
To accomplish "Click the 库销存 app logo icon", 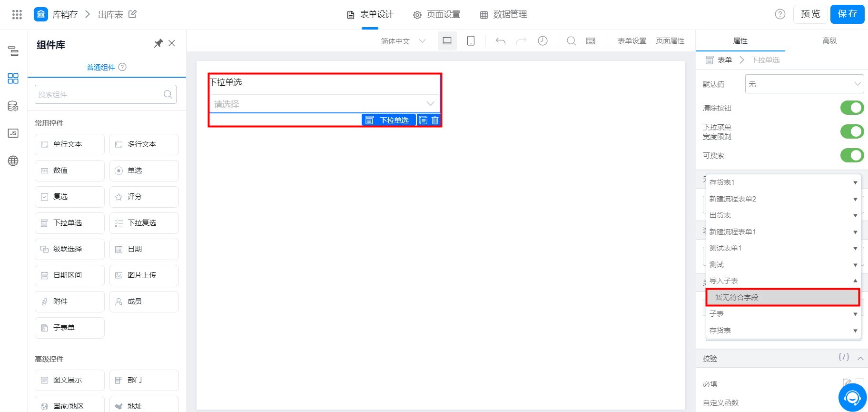I will coord(41,14).
